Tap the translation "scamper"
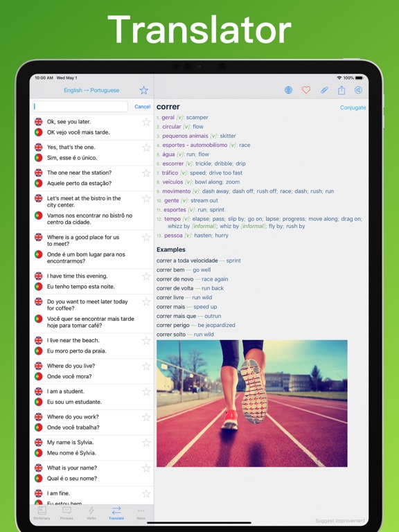399x532 pixels. click(x=197, y=117)
